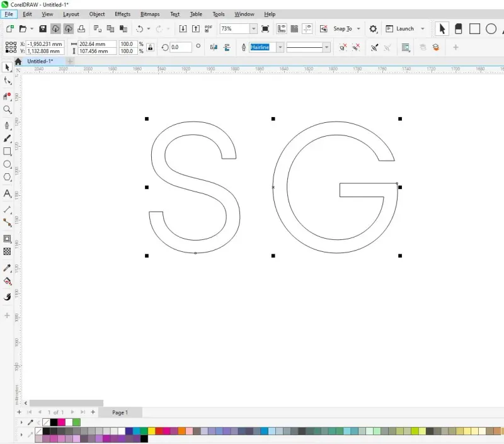The image size is (504, 444).
Task: Open the outline width Hairline dropdown
Action: point(280,47)
